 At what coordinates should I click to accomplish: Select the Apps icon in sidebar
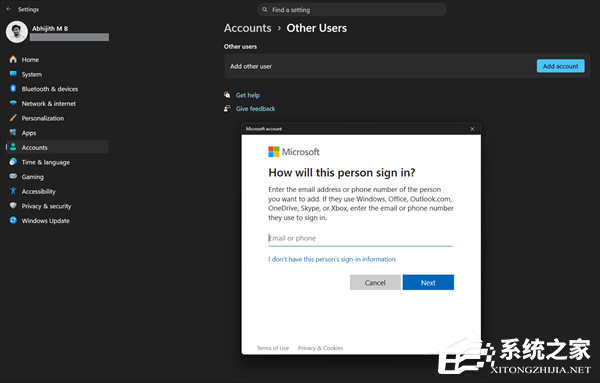click(x=13, y=132)
